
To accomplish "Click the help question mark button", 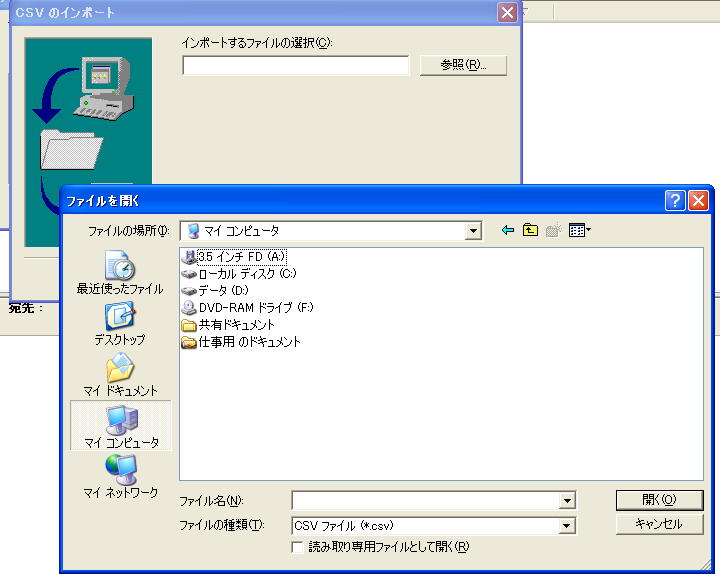I will (675, 201).
